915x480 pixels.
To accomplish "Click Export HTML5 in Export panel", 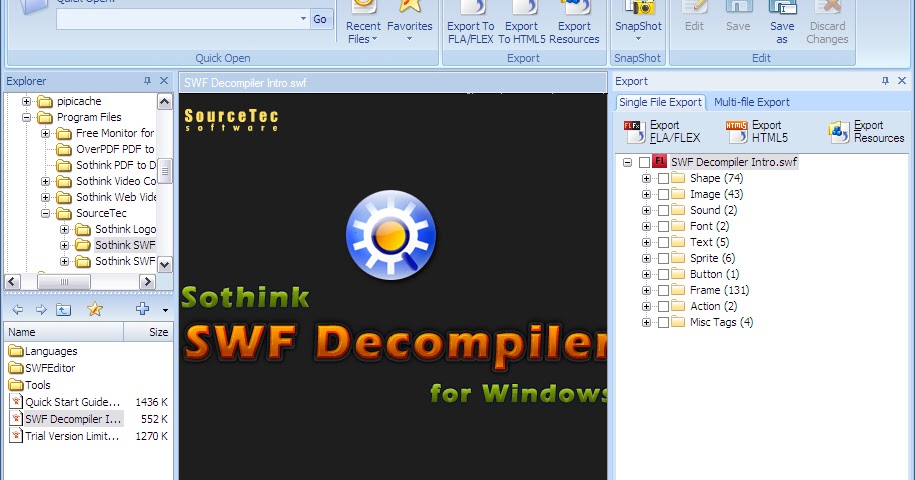I will click(757, 131).
